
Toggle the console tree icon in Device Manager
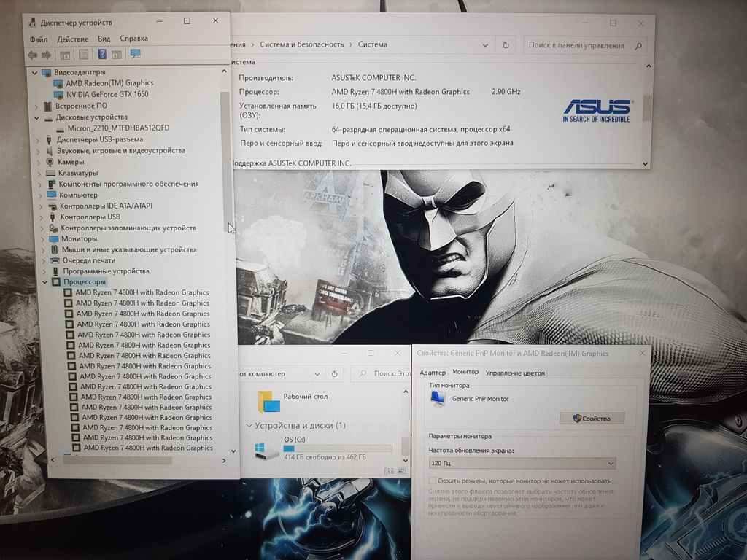pos(65,55)
